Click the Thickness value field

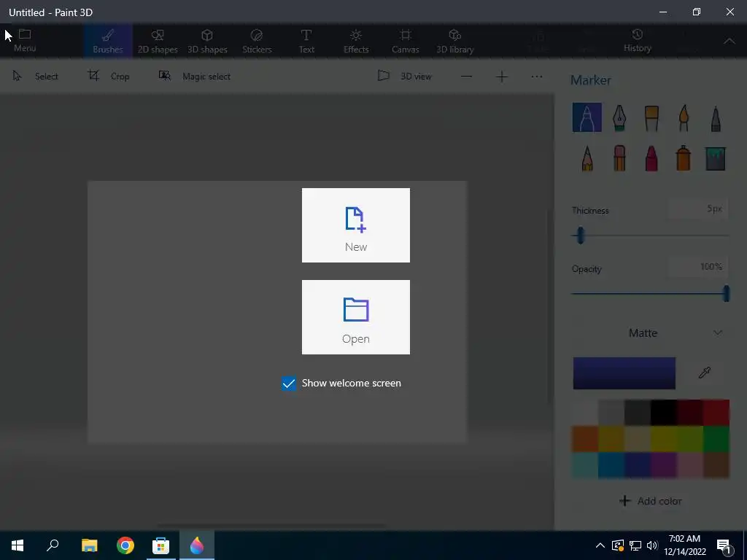(698, 209)
